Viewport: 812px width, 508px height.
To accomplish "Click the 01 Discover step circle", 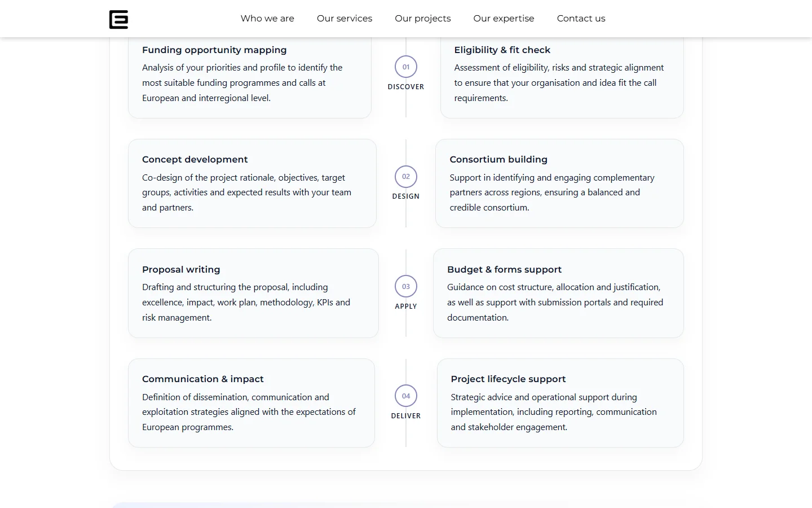I will 406,67.
